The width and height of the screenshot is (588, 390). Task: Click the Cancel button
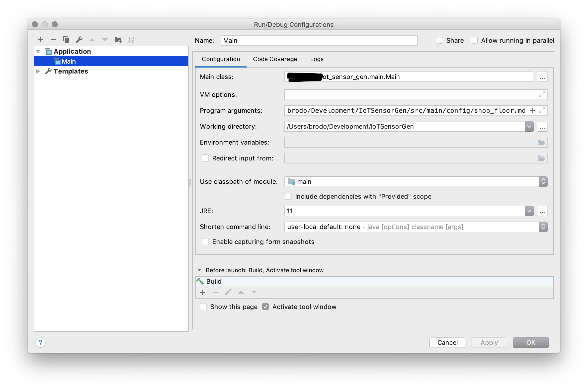click(x=447, y=343)
